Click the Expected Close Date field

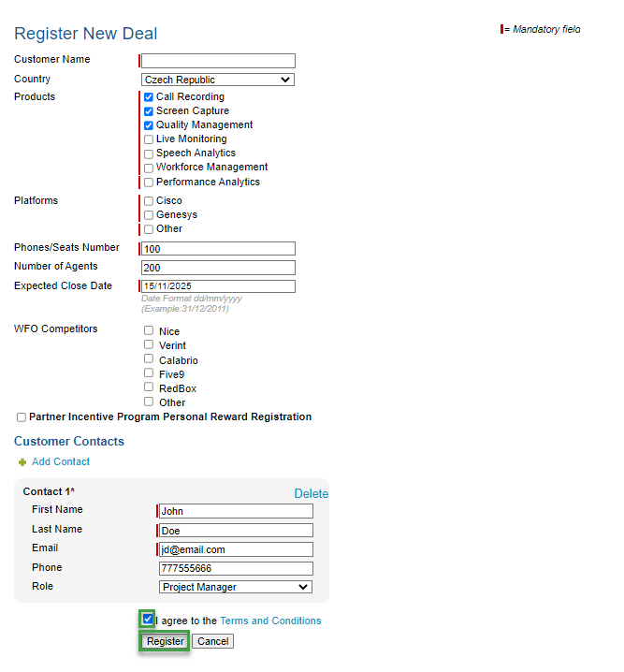point(218,286)
